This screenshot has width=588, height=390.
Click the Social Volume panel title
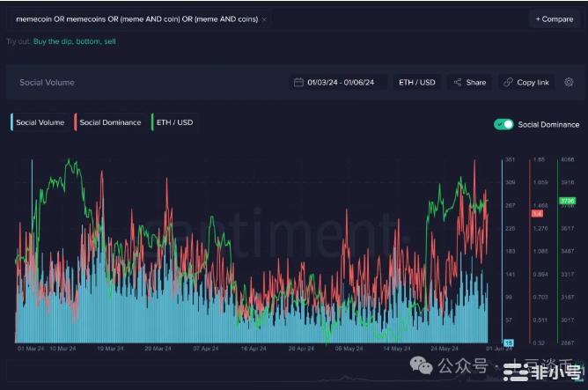(x=47, y=82)
